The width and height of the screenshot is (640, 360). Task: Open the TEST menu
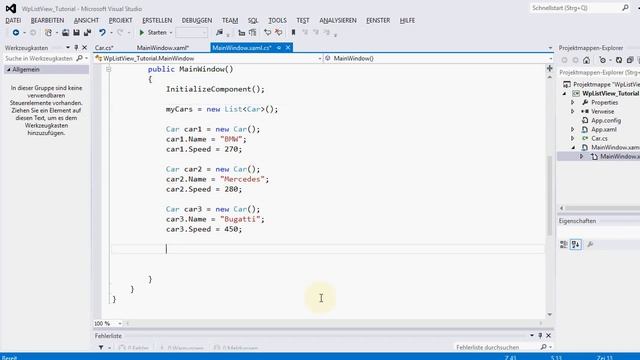pyautogui.click(x=303, y=20)
